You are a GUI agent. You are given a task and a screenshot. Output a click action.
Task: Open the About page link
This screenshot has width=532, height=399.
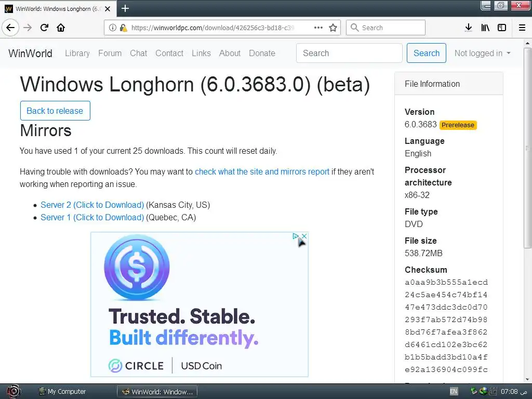coord(230,54)
